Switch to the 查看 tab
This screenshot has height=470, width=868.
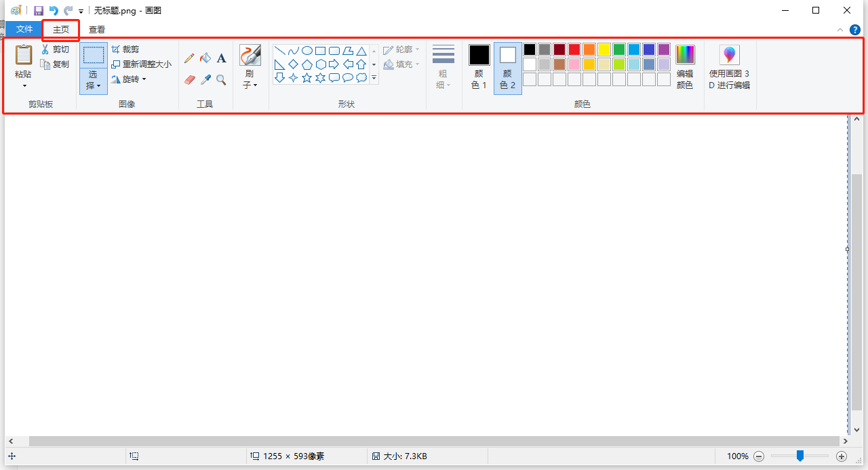97,30
